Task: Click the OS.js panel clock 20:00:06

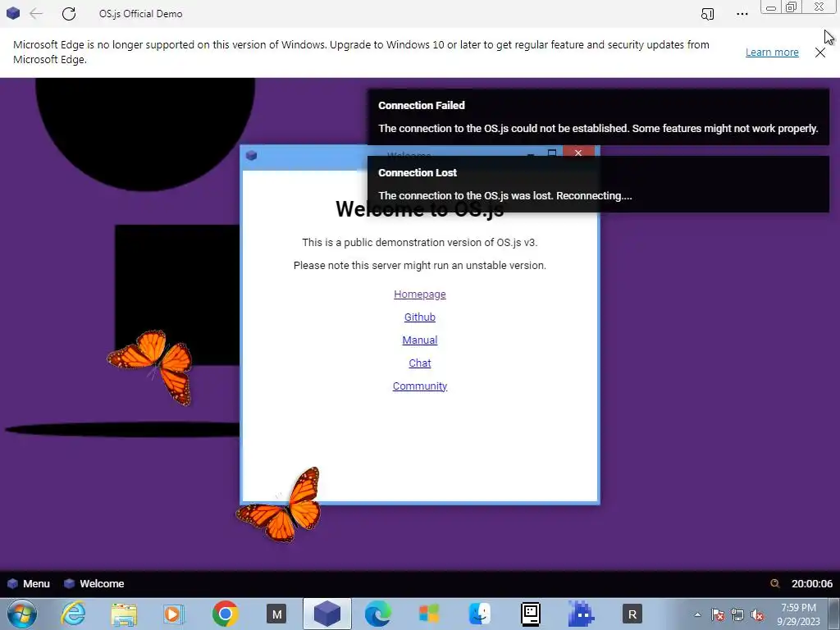Action: point(812,584)
